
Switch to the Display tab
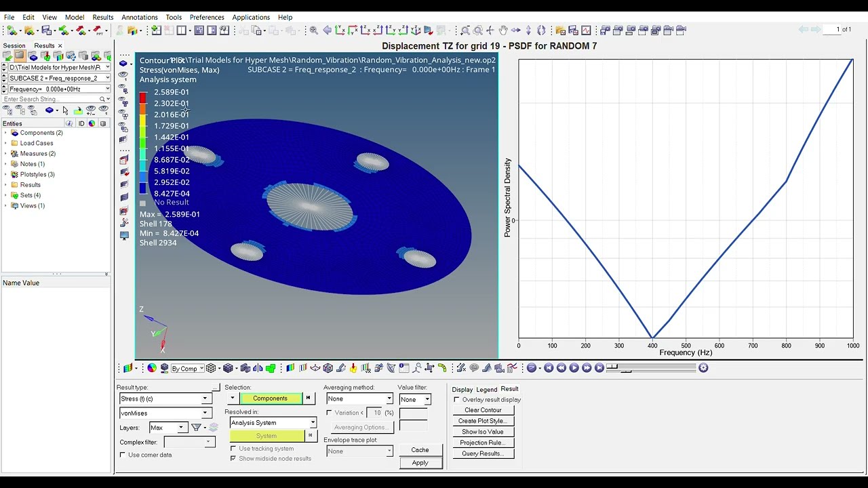[462, 390]
